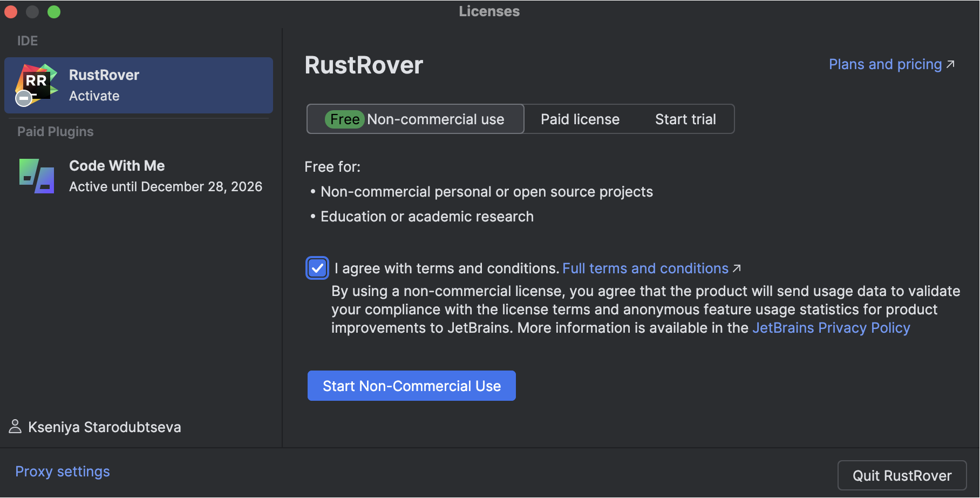Screen dimensions: 980x498
Task: Open the JetBrains Privacy Policy link
Action: coord(832,327)
